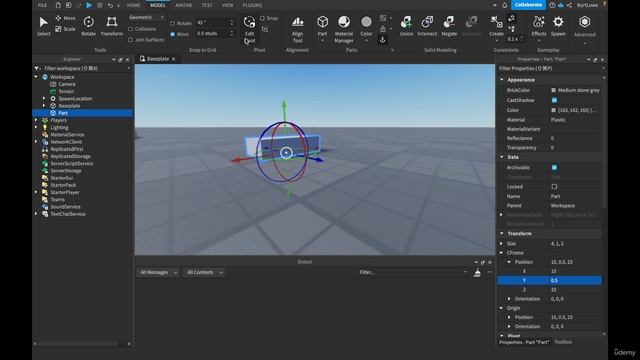The image size is (640, 360).
Task: Expand the SpawnLocation tree node
Action: pos(44,98)
